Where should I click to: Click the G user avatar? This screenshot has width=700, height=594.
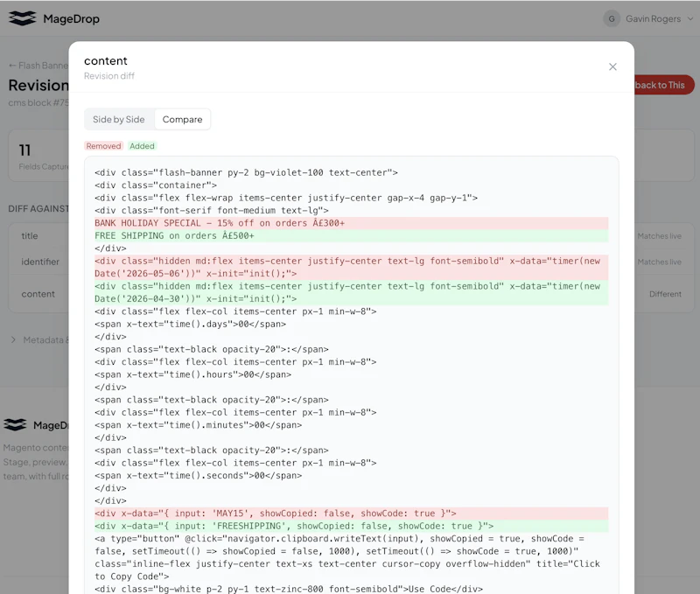[x=612, y=18]
